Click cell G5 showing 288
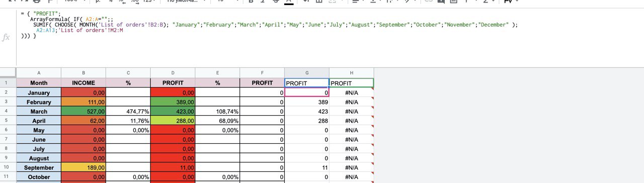644x183 pixels. (x=307, y=121)
